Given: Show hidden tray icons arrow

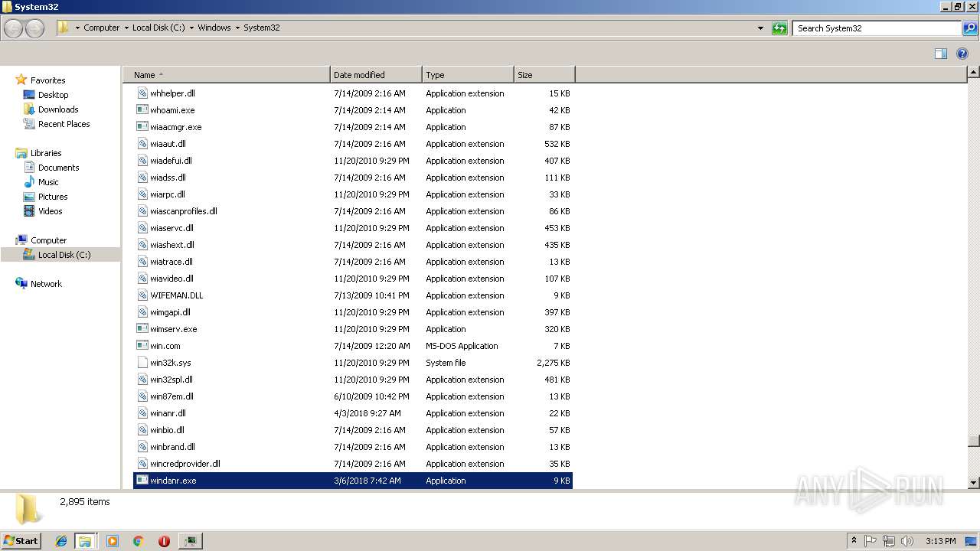Looking at the screenshot, I should click(854, 541).
